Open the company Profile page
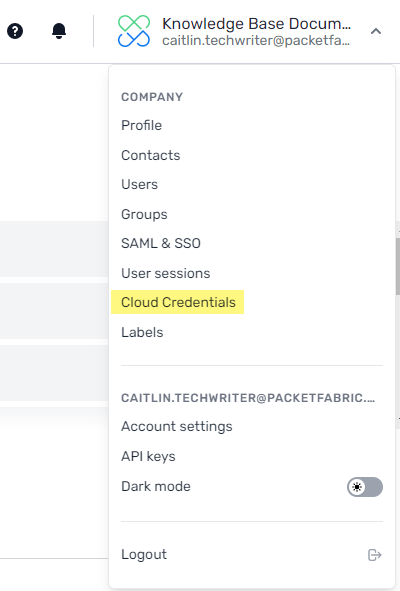The width and height of the screenshot is (400, 591). click(x=141, y=125)
